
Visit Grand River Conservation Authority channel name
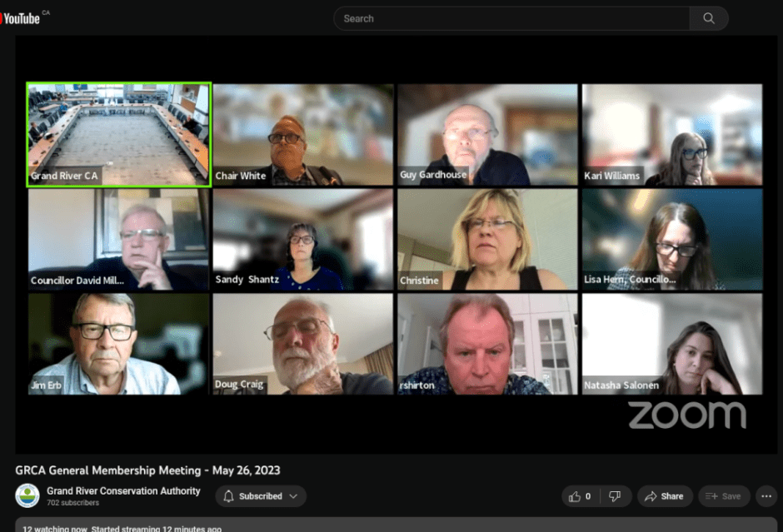tap(123, 490)
